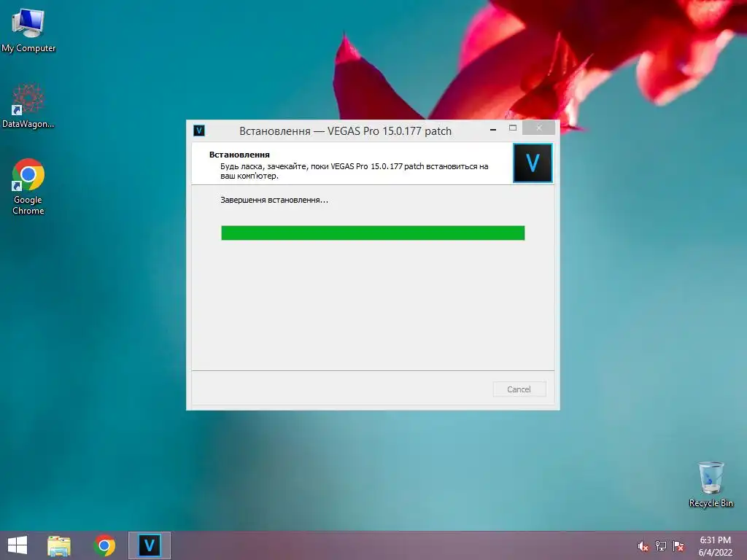This screenshot has height=560, width=747.
Task: Activate the VEGAS installer taskbar button
Action: (x=149, y=545)
